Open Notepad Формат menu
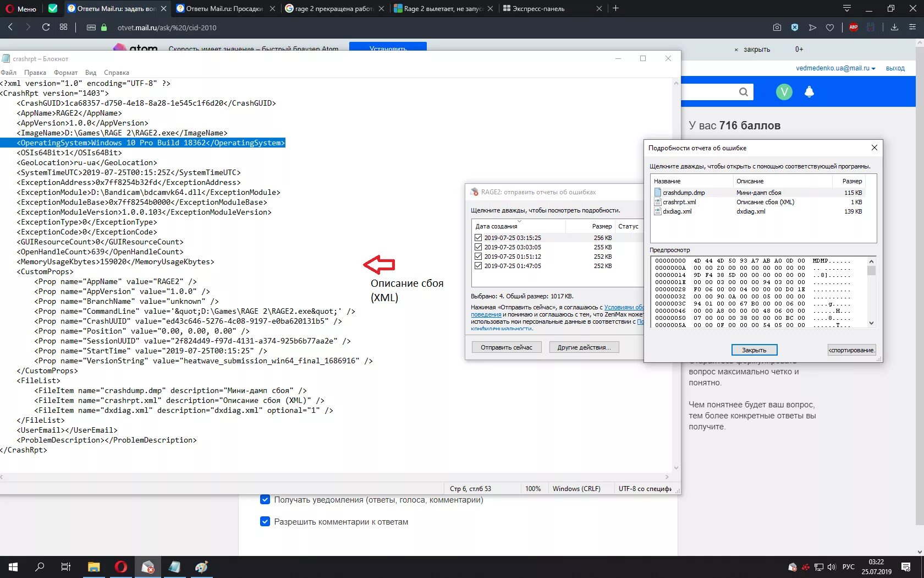 click(x=66, y=73)
